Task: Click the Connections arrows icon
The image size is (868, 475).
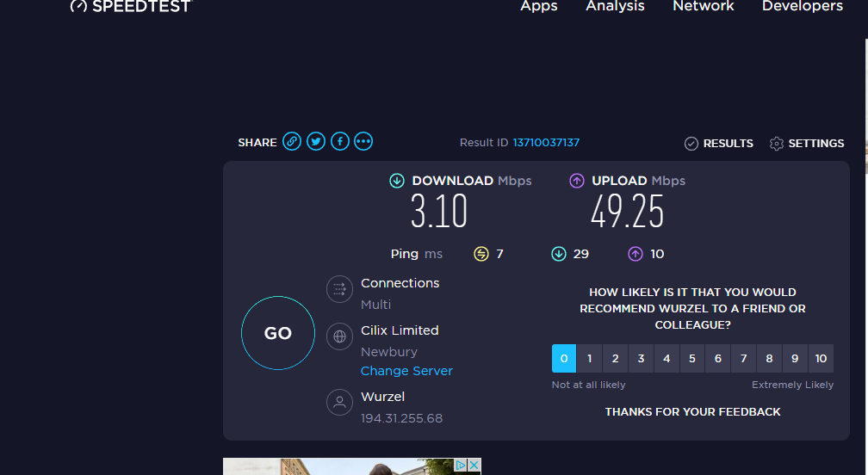Action: click(x=339, y=289)
